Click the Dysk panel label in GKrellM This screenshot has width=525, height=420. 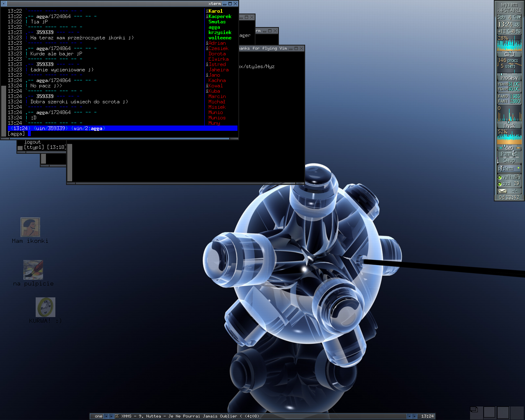[x=509, y=126]
